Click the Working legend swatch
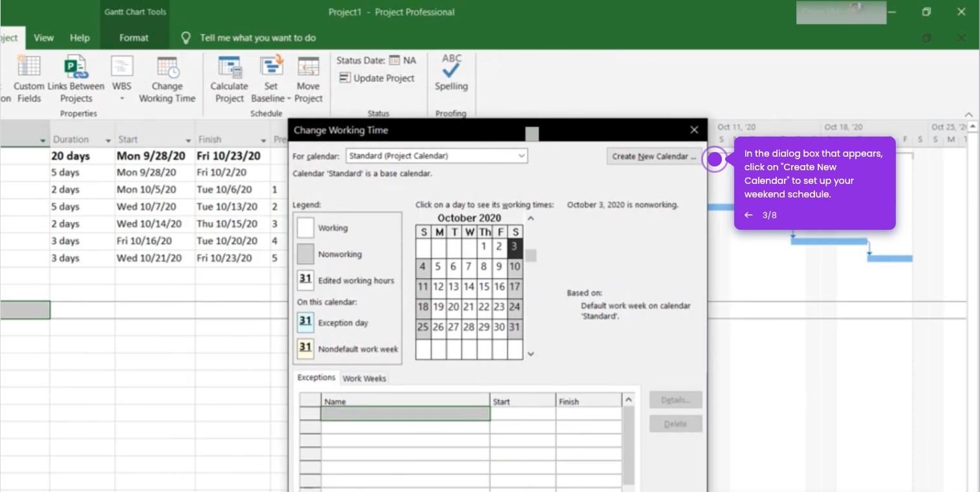The image size is (980, 492). pos(306,228)
